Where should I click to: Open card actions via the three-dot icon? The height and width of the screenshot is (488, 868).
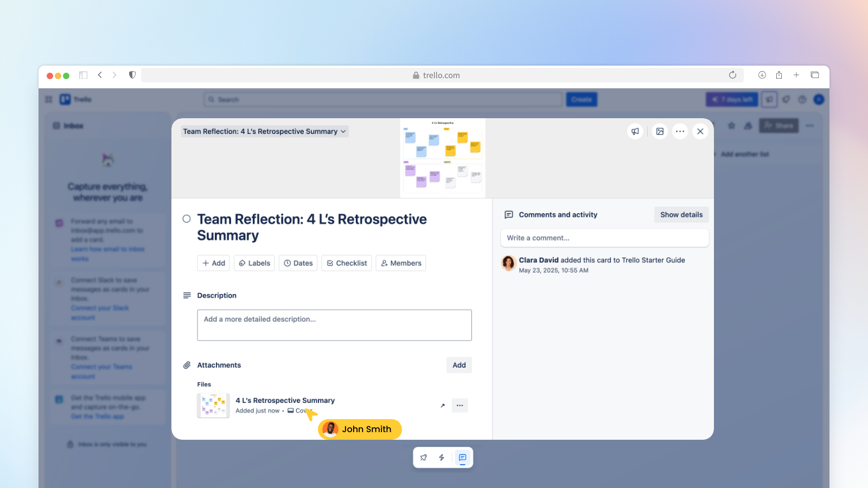pyautogui.click(x=680, y=131)
